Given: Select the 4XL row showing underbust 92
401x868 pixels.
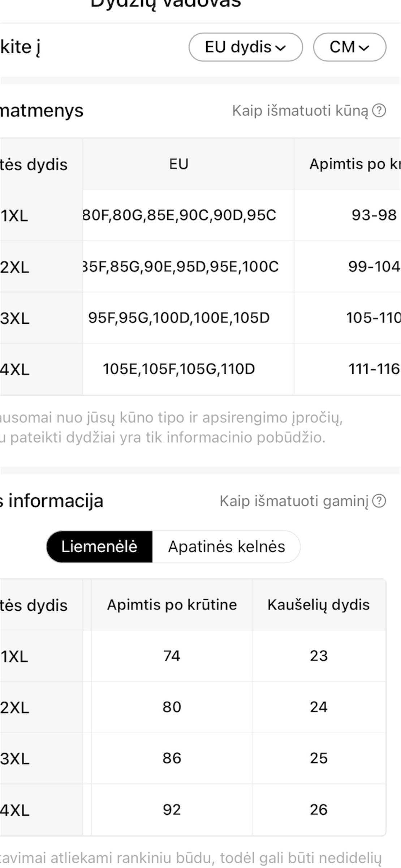Looking at the screenshot, I should [x=172, y=809].
